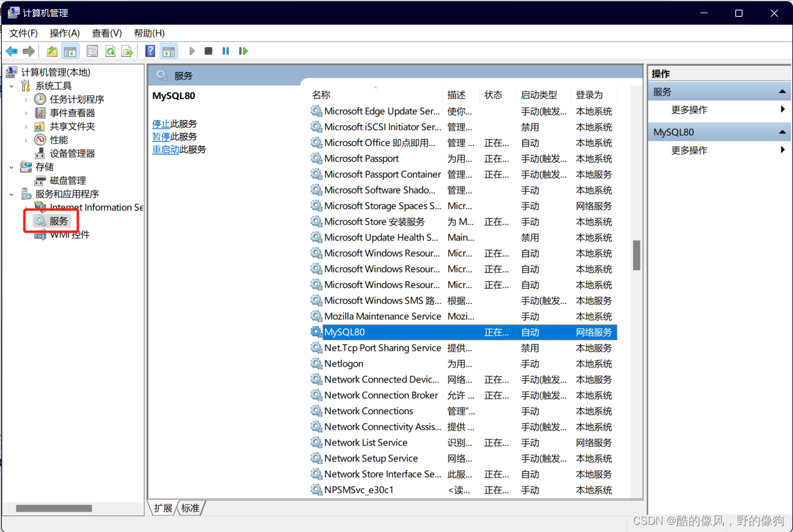This screenshot has width=793, height=532.
Task: Select 性能 in the tree
Action: pos(59,140)
